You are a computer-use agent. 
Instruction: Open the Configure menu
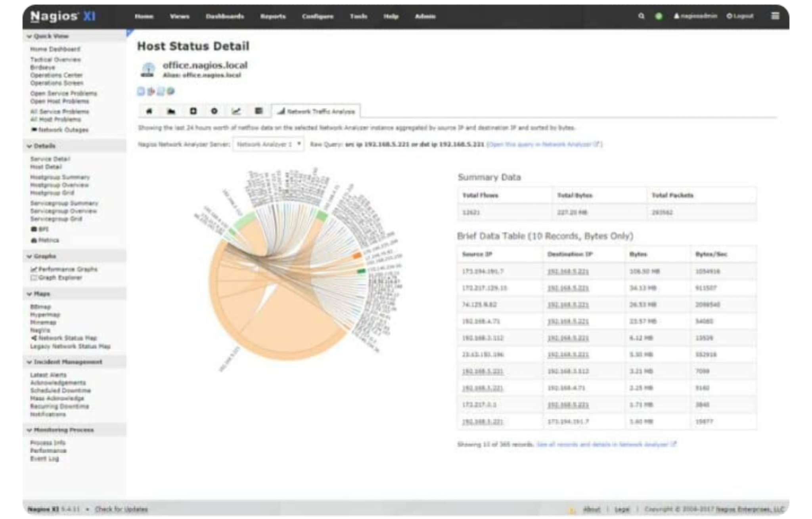(x=318, y=16)
